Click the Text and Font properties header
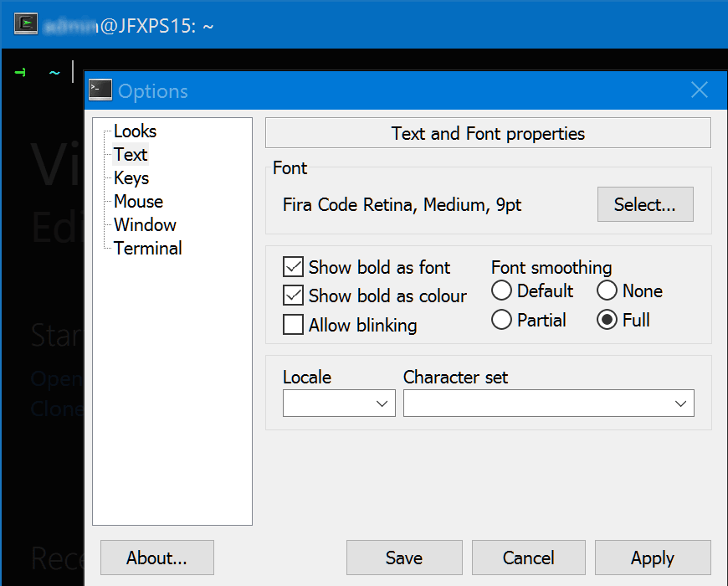 pos(488,133)
